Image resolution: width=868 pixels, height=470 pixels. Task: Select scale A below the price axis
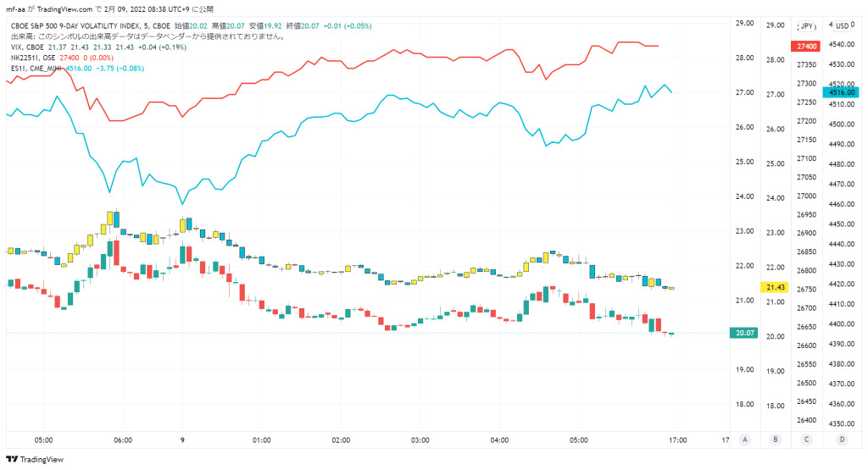click(x=744, y=440)
